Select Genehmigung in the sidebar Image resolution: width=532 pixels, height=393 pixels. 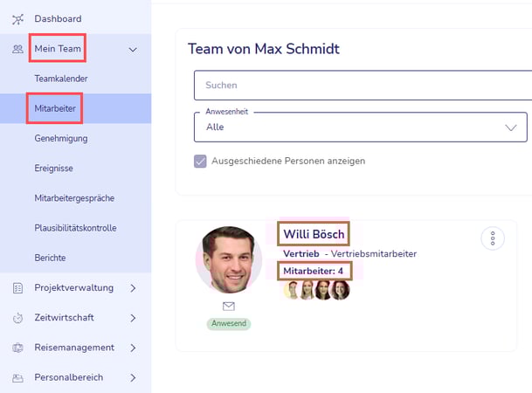coord(60,138)
